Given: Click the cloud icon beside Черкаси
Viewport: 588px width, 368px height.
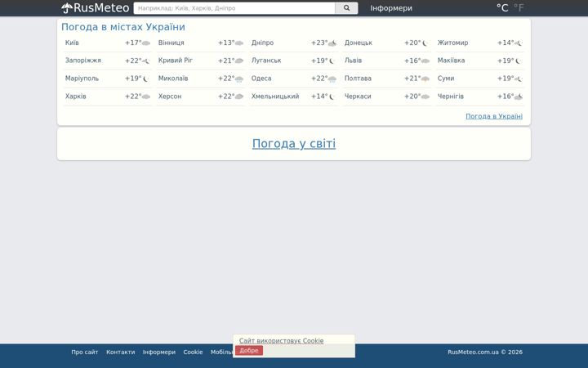Looking at the screenshot, I should tap(425, 96).
